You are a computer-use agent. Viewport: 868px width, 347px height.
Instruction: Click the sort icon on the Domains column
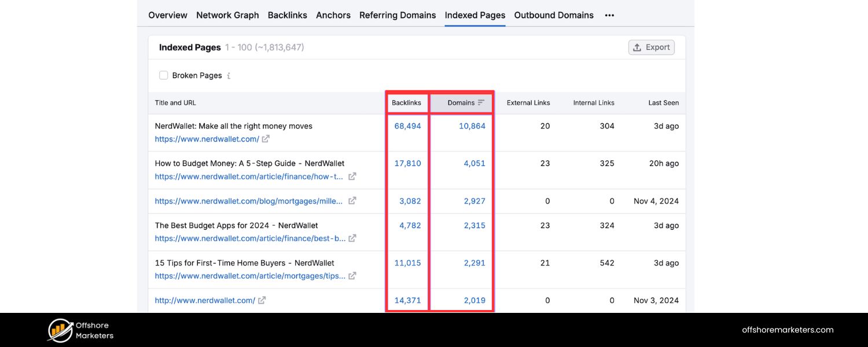[x=480, y=102]
